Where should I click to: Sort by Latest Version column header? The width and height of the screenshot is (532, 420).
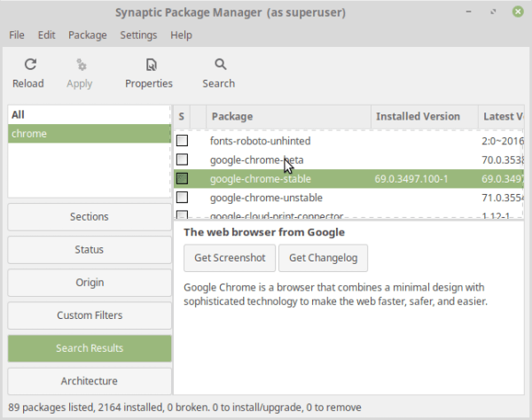(x=501, y=117)
